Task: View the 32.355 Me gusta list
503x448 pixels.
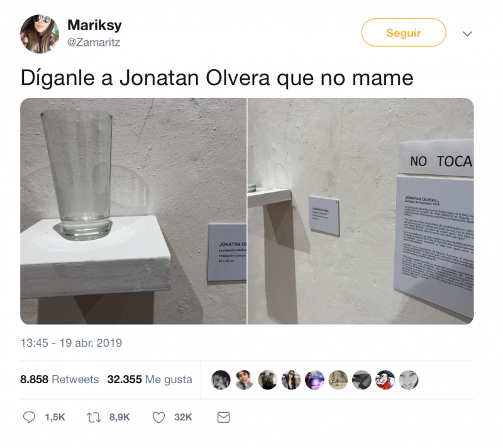Action: 150,379
